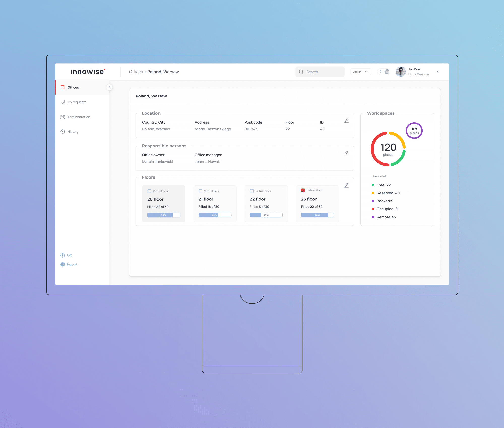Open the Support link
Image resolution: width=504 pixels, height=428 pixels.
click(72, 264)
